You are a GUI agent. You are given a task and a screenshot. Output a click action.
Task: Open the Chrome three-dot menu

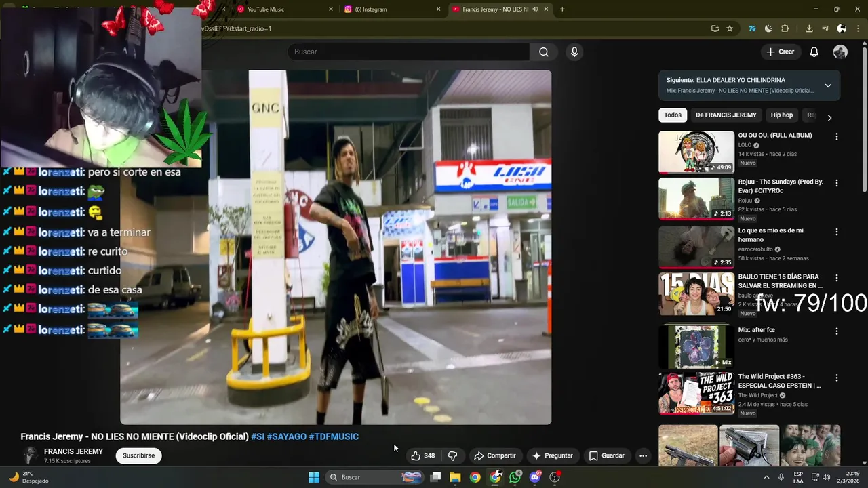857,28
